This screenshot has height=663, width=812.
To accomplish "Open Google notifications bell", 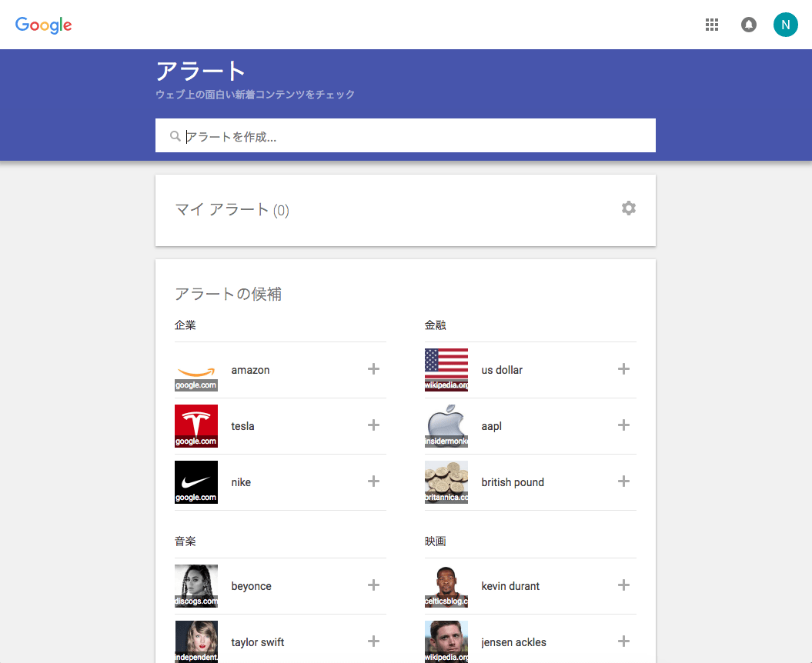I will click(x=748, y=25).
